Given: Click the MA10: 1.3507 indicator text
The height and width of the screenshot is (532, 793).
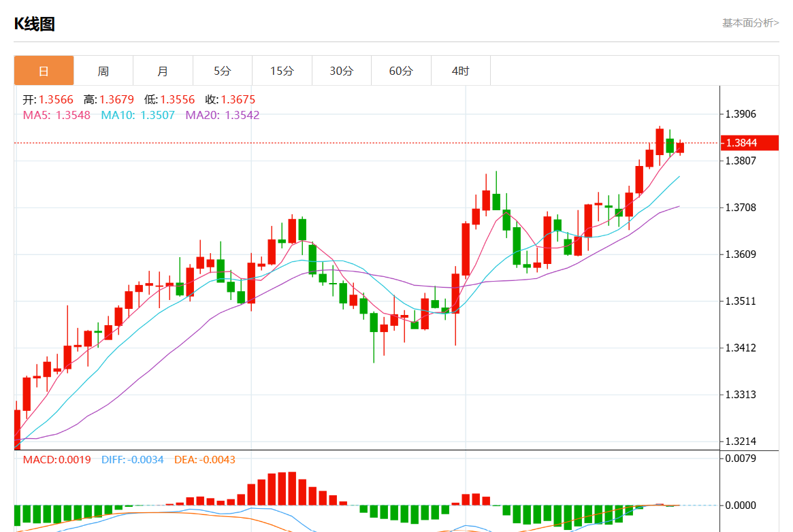Looking at the screenshot, I should point(138,115).
